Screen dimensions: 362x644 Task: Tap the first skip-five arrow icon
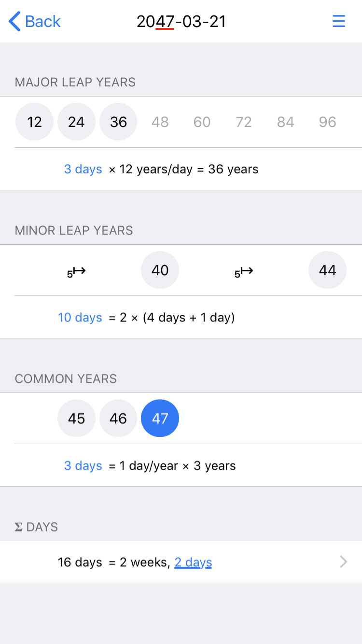pyautogui.click(x=76, y=270)
